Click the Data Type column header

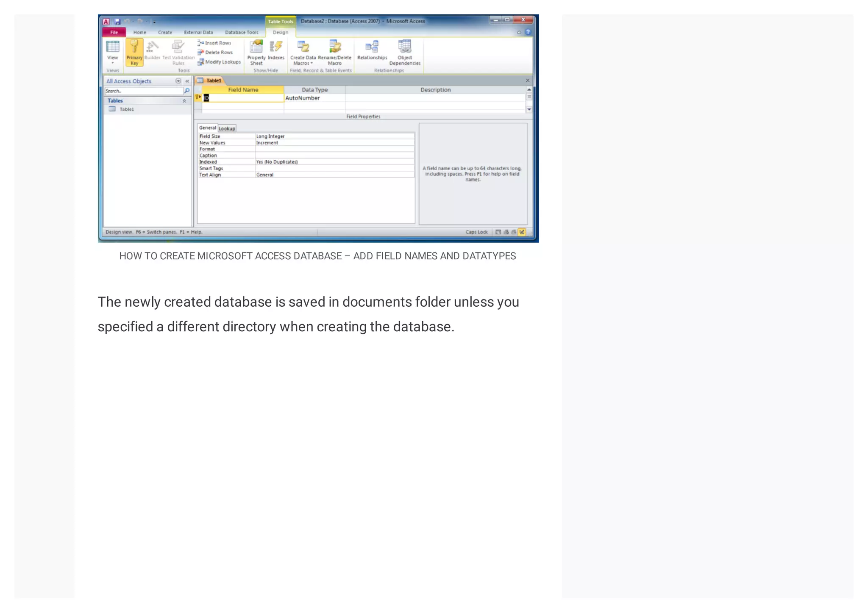click(314, 90)
